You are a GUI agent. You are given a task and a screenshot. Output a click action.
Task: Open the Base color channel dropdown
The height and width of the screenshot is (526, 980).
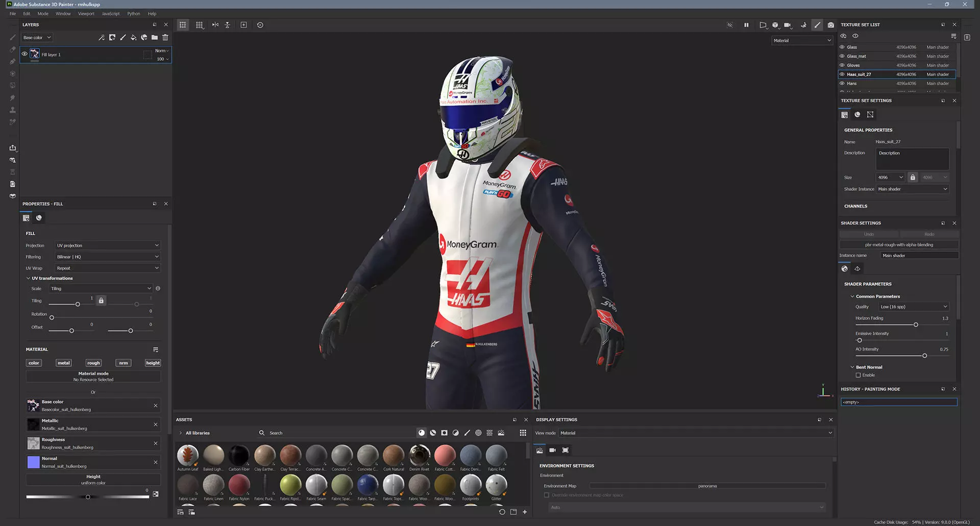coord(37,37)
